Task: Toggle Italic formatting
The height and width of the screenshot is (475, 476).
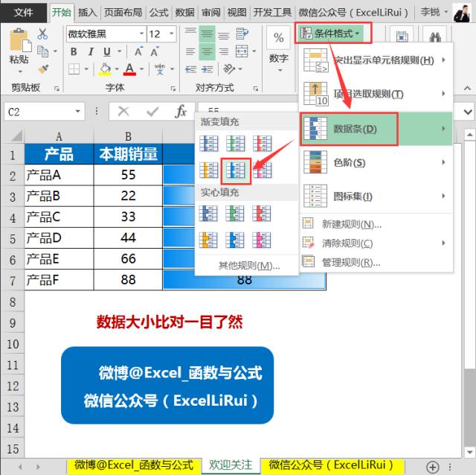Action: [x=91, y=51]
